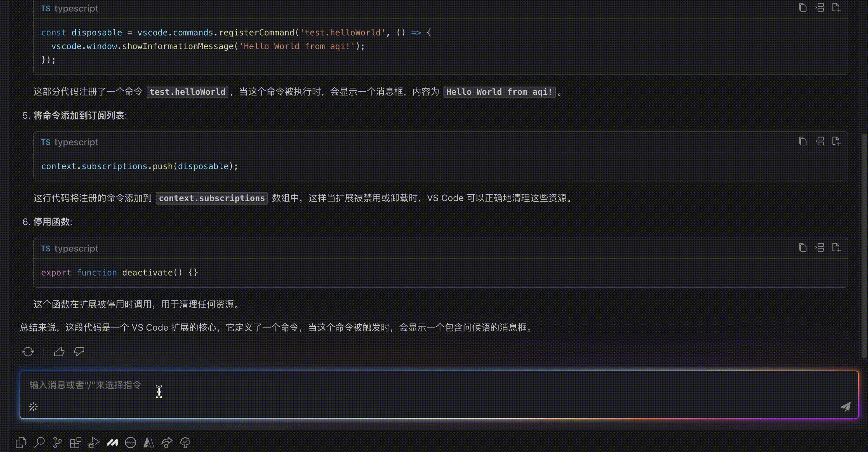
Task: Open the Extensions view icon
Action: tap(75, 443)
